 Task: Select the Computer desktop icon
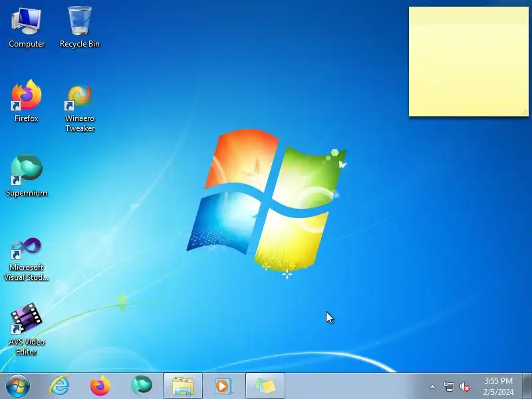pyautogui.click(x=27, y=28)
